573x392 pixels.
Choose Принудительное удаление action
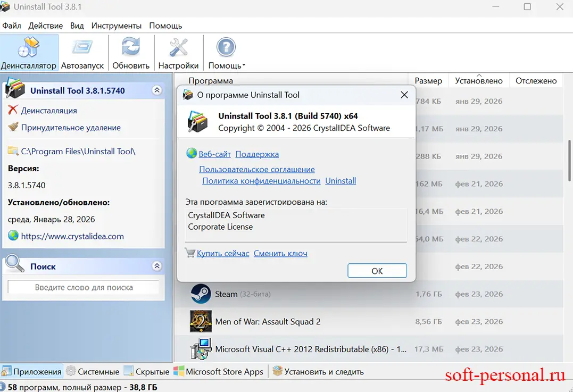point(71,128)
